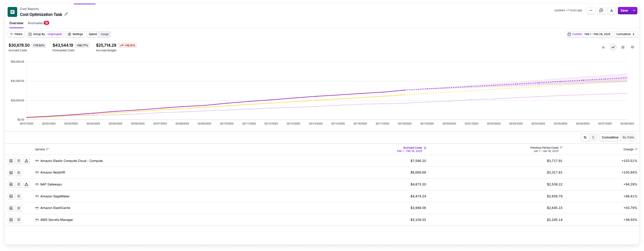
Task: Click the $25,714.29 Accrued Budget value
Action: click(x=106, y=45)
